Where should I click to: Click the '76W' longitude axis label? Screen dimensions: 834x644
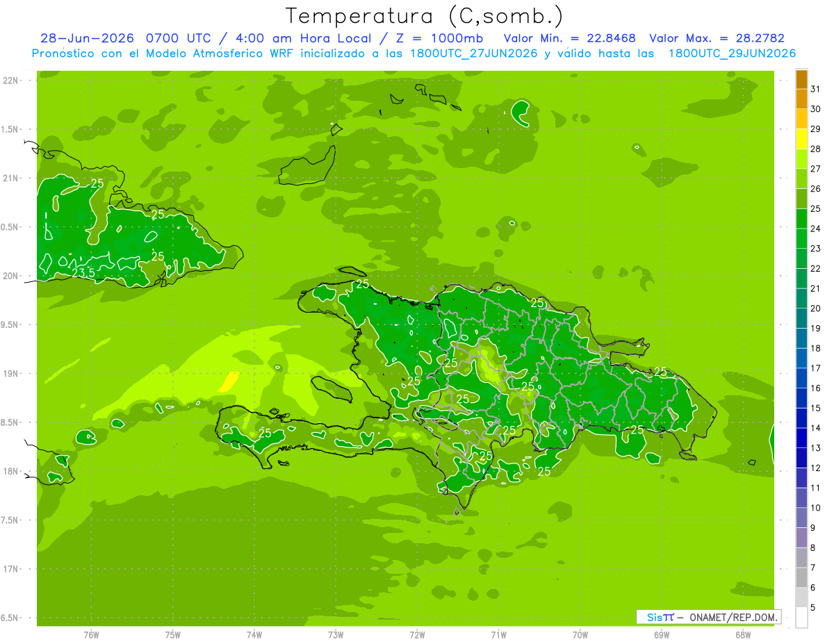tap(91, 634)
